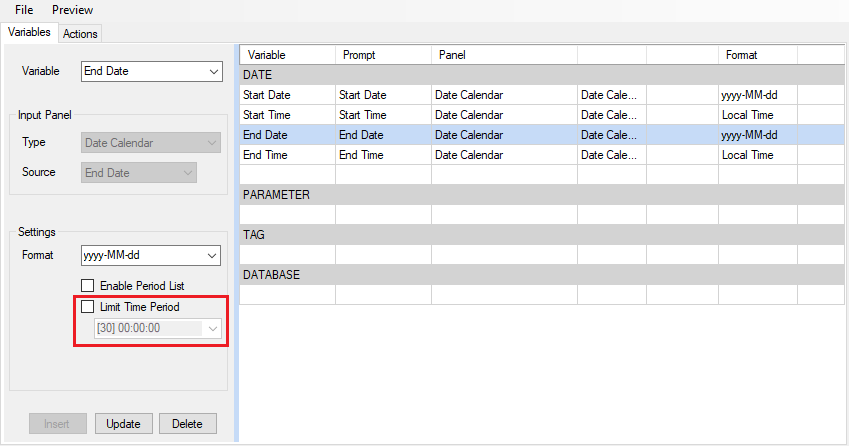849x446 pixels.
Task: Switch to the Actions tab
Action: coord(81,34)
